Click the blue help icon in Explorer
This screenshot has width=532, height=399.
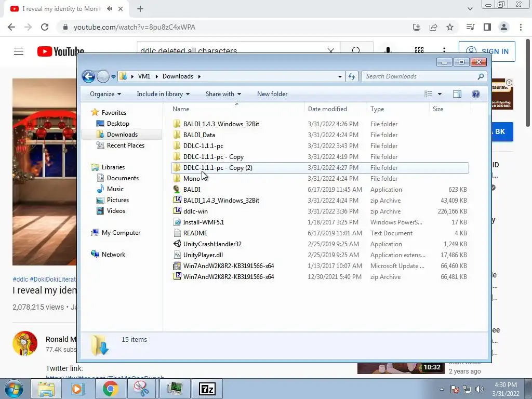(x=476, y=94)
